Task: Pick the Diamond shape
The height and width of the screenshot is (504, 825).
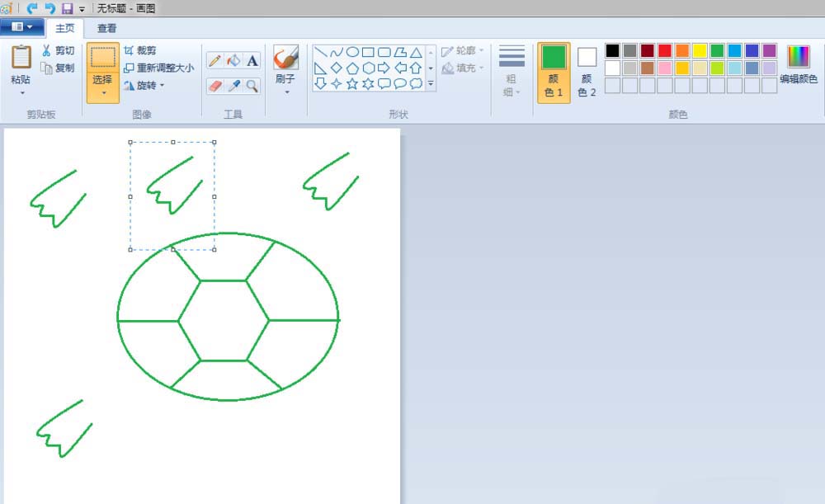Action: pos(337,68)
